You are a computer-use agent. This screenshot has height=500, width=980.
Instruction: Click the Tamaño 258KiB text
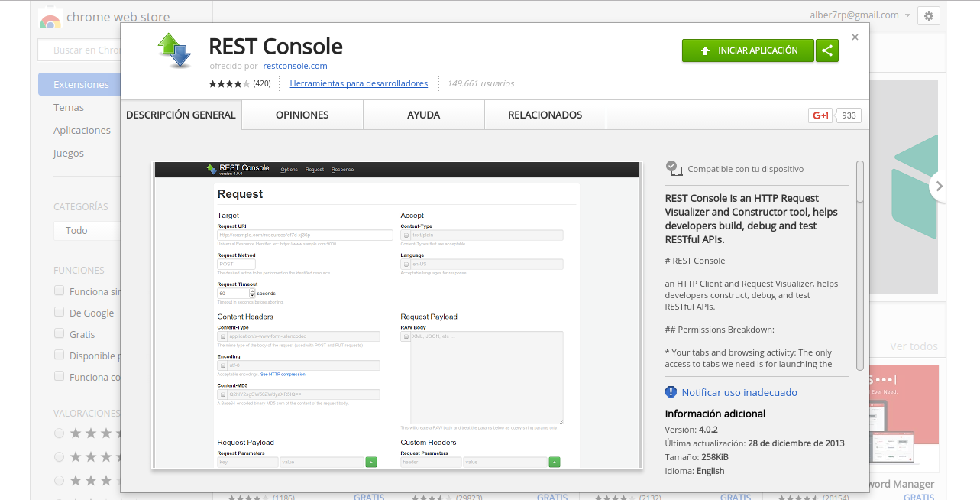[697, 457]
